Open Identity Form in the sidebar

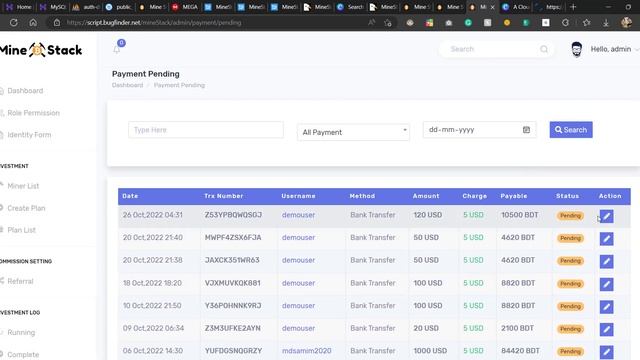click(x=29, y=135)
